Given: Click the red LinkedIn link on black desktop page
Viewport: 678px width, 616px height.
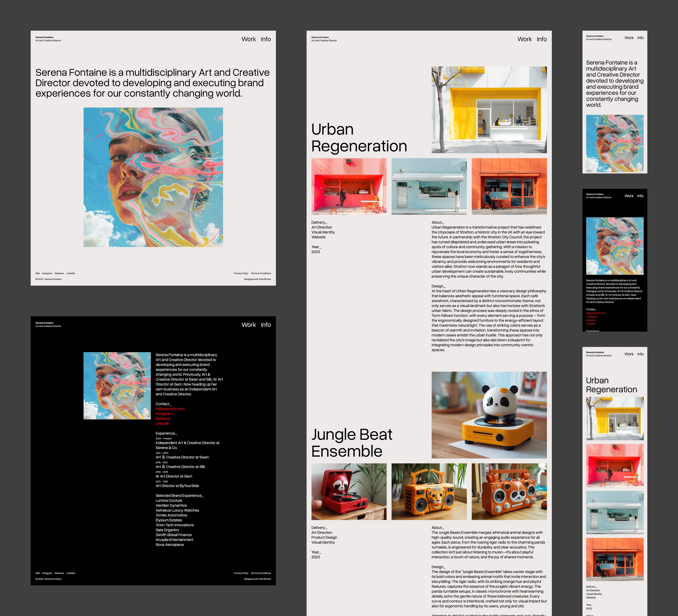Looking at the screenshot, I should pos(162,424).
